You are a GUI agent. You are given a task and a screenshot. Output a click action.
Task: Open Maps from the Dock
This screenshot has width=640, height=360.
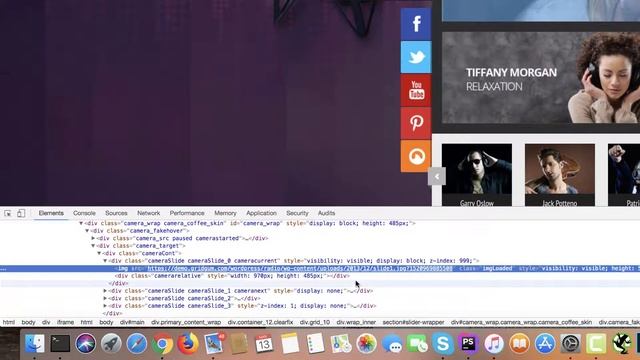coord(341,344)
